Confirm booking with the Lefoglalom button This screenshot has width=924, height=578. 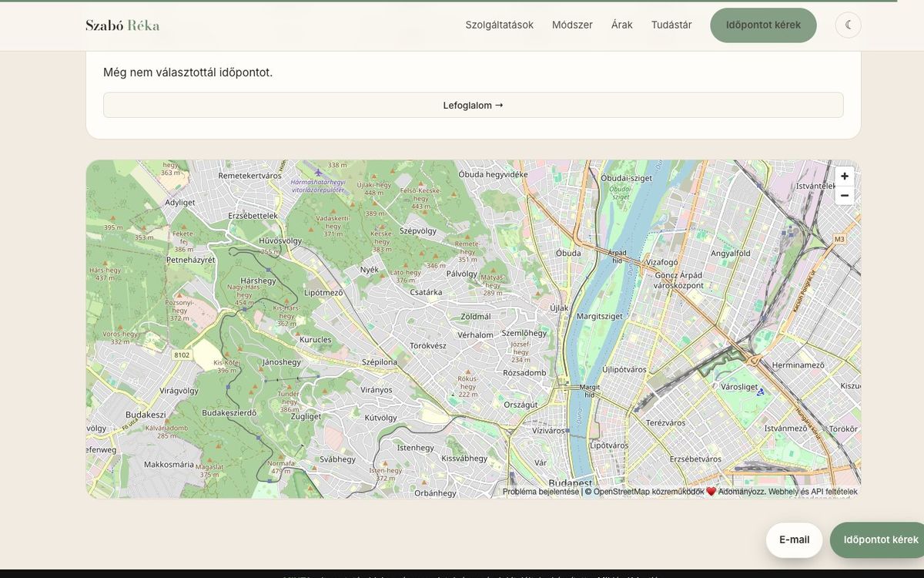coord(474,105)
